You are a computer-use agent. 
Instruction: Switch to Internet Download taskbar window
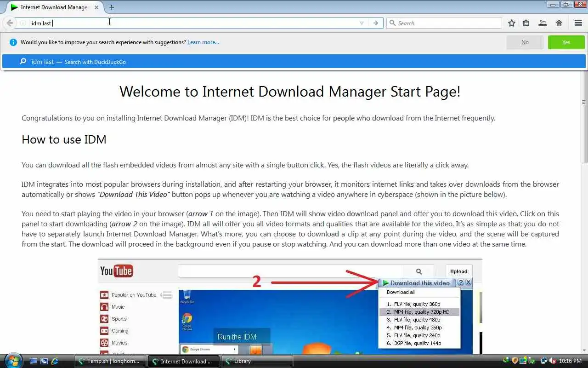(183, 361)
